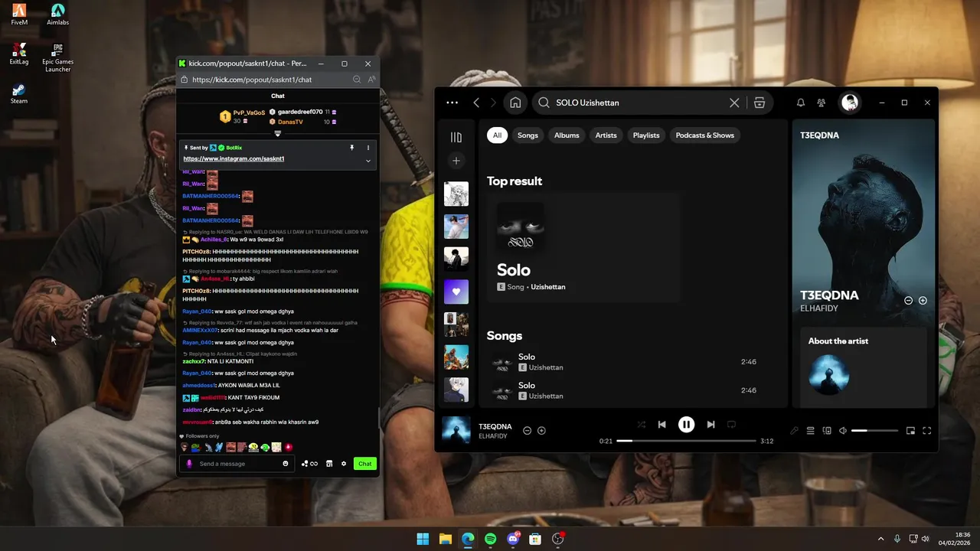Image resolution: width=980 pixels, height=551 pixels.
Task: Open pinned message three-dot options
Action: [368, 148]
